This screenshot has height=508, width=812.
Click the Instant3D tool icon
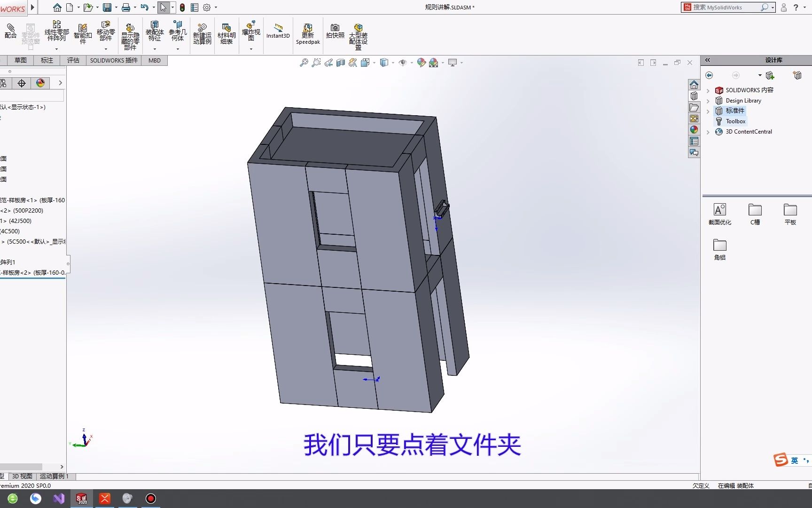click(x=278, y=31)
